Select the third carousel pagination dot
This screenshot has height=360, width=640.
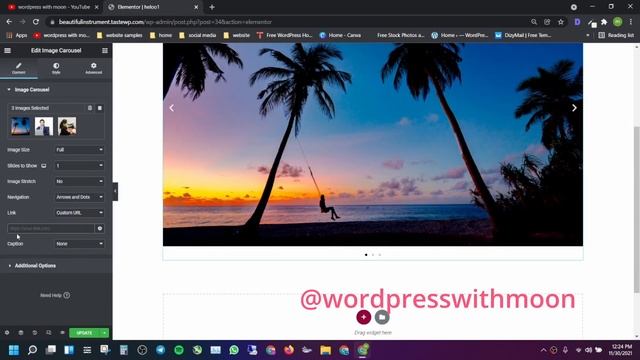tap(380, 255)
